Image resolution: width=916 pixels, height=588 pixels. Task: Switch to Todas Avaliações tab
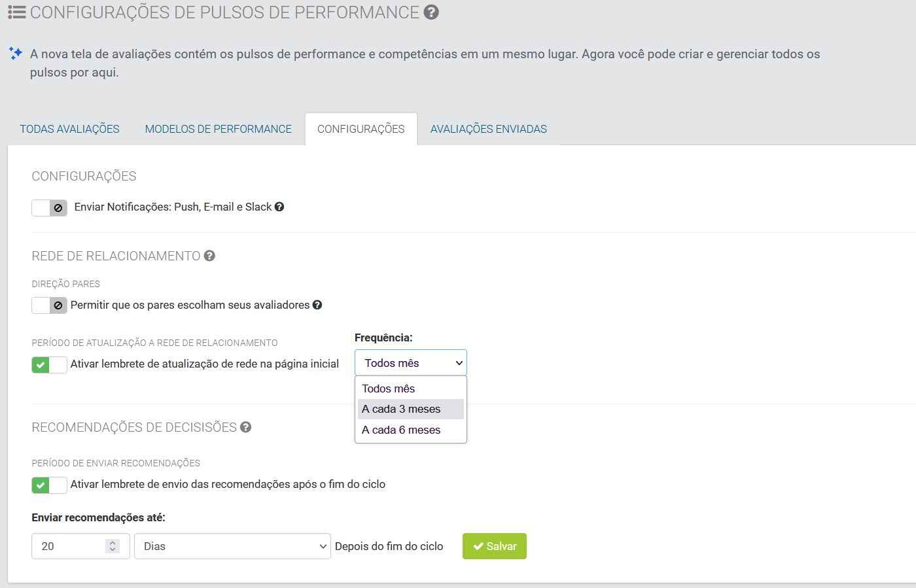click(x=69, y=129)
